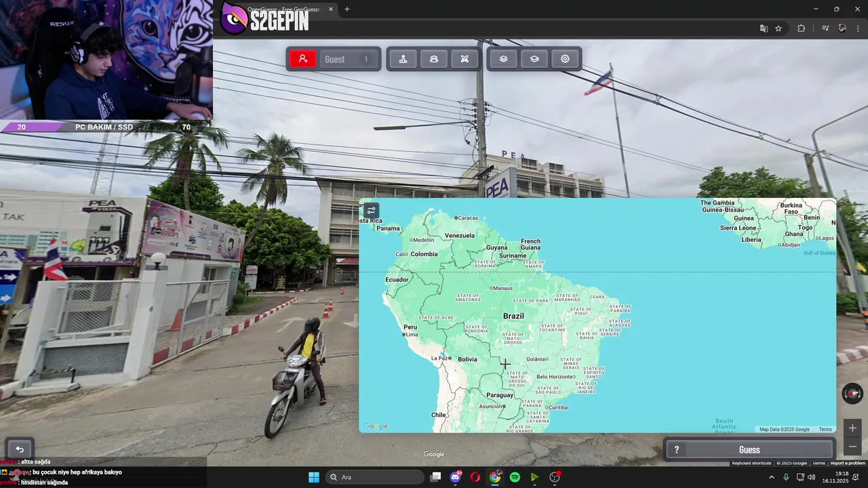Bookmark page with star icon
Viewport: 868px width, 488px height.
[x=778, y=28]
